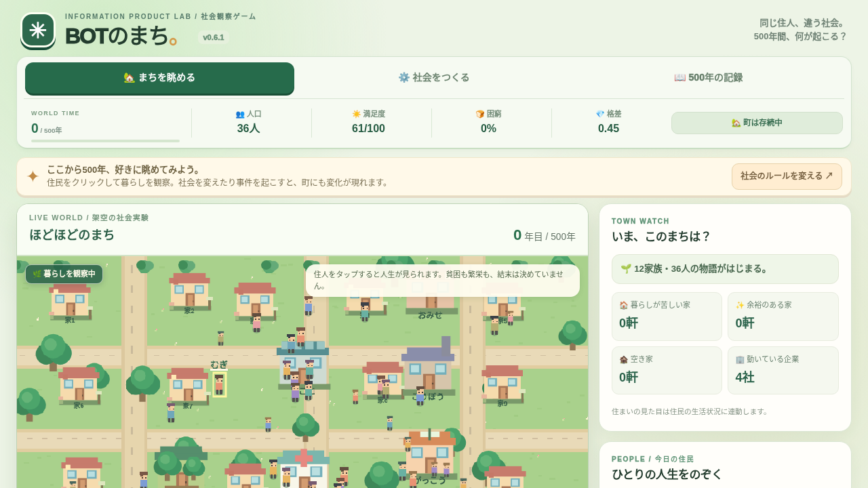
Task: Click the 空き家 card
Action: [667, 371]
